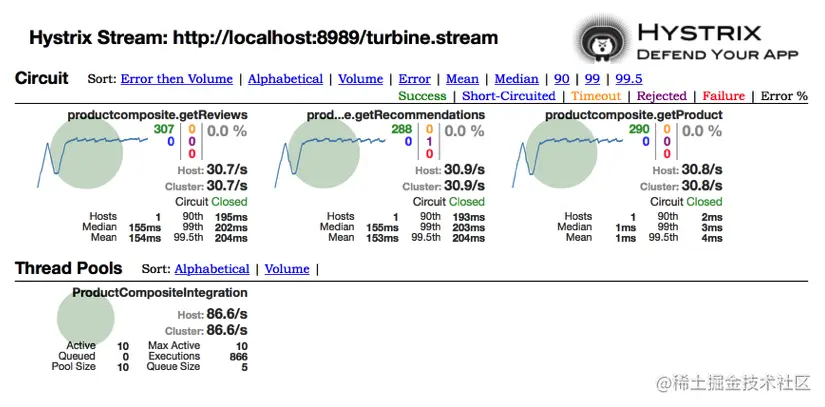Click getReviews mean value 154ms
Viewport: 825px width, 407px height.
coord(145,238)
